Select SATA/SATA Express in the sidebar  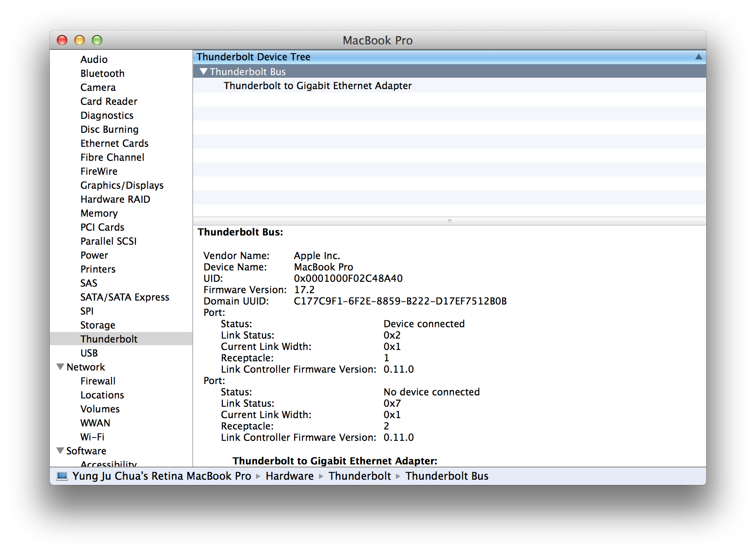point(125,297)
